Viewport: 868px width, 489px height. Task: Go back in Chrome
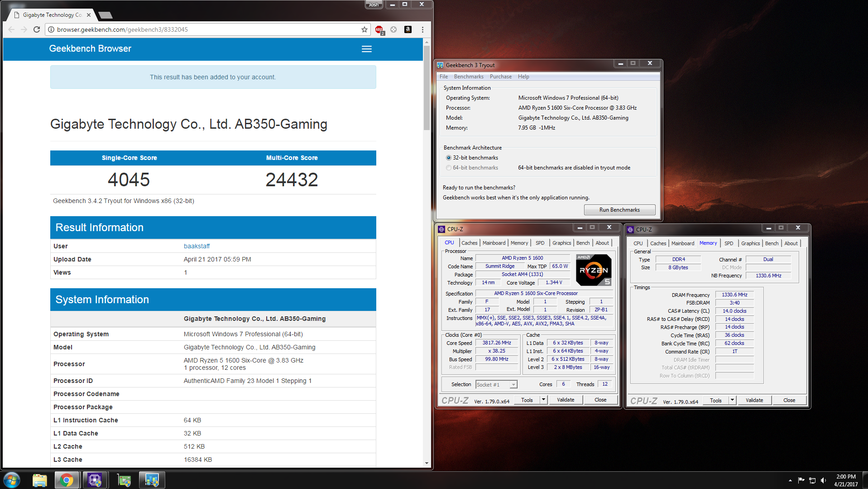click(11, 29)
